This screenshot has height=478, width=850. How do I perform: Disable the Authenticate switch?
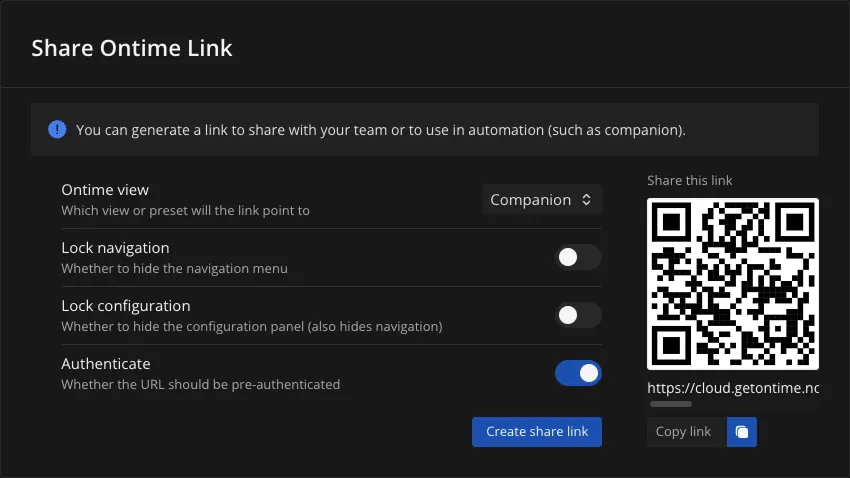[578, 373]
